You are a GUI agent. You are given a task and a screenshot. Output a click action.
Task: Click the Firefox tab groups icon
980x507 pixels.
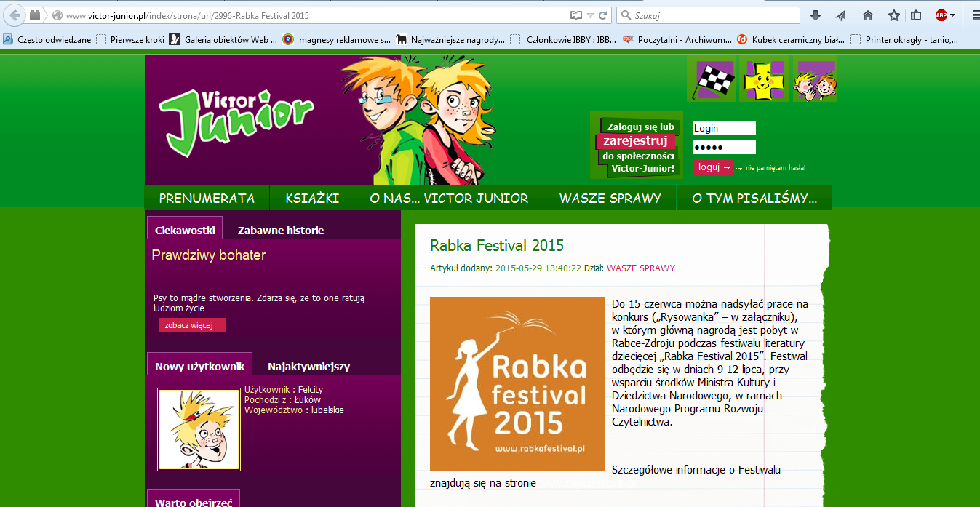(x=35, y=15)
